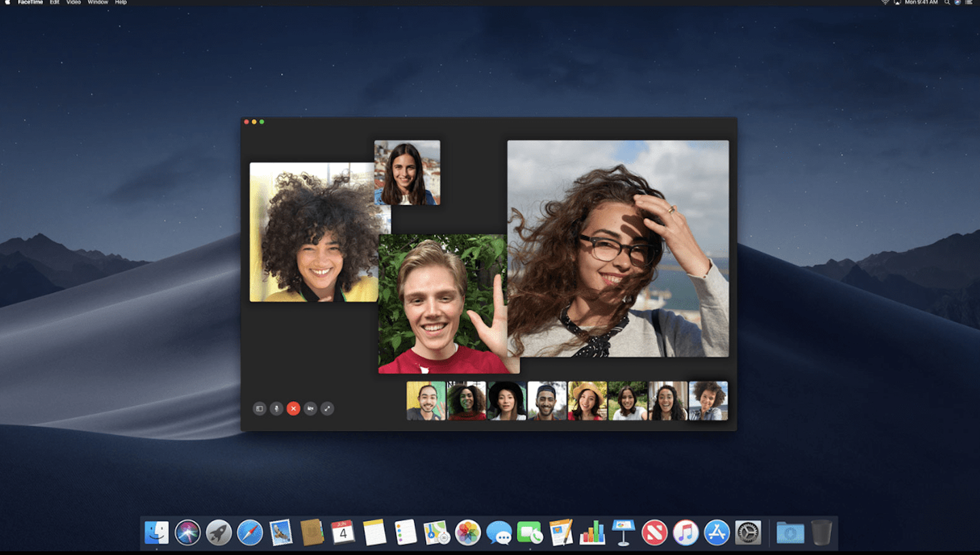Open the Trash in the Dock
980x555 pixels.
click(821, 533)
